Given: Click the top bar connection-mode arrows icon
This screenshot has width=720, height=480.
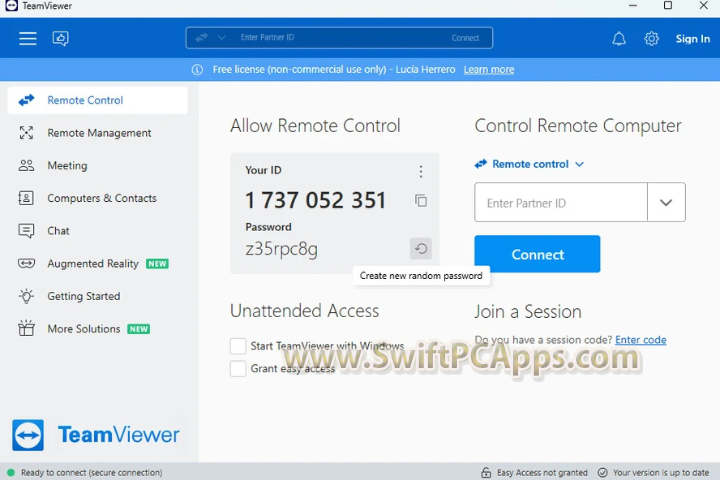Looking at the screenshot, I should point(202,38).
